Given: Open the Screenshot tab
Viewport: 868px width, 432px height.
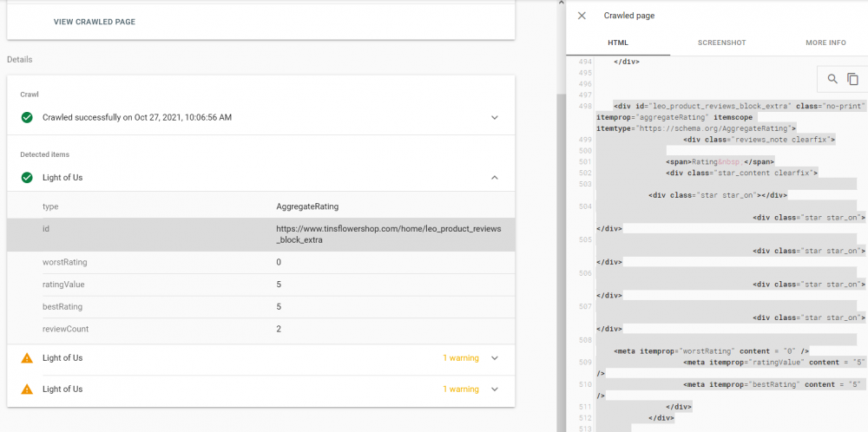Looking at the screenshot, I should [721, 43].
